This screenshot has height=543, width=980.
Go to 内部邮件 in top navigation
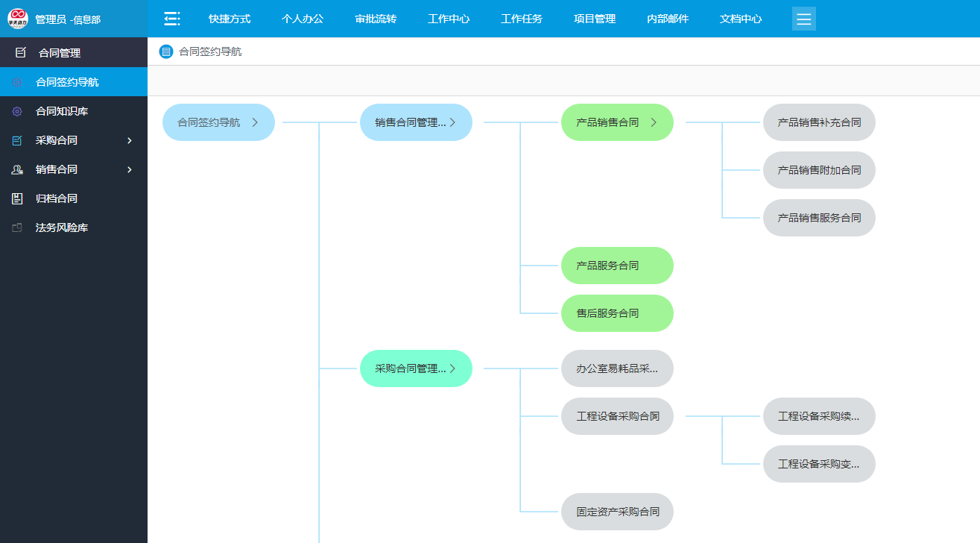[x=668, y=19]
